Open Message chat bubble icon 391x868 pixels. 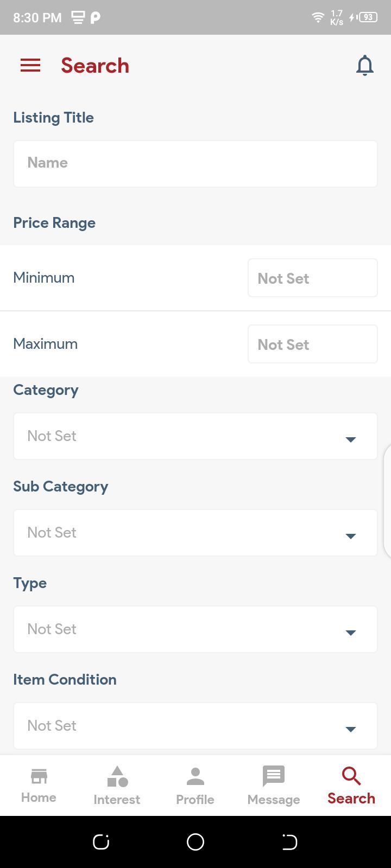(273, 776)
